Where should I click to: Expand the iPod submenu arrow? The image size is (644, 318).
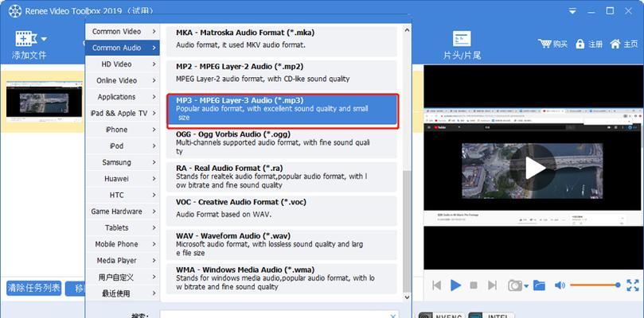154,146
